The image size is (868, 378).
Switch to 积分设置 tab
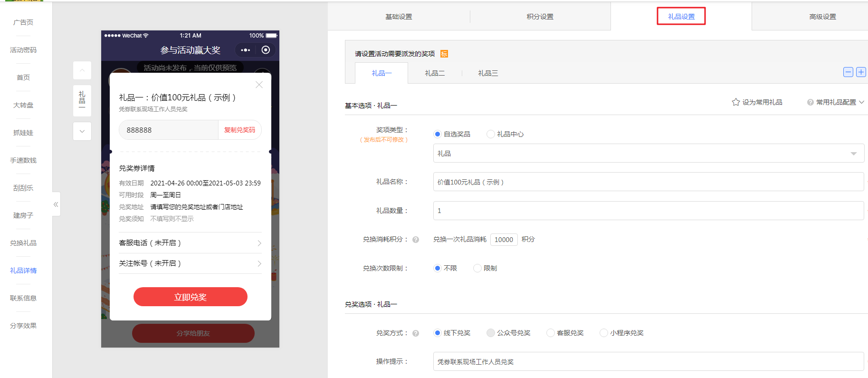[x=540, y=17]
